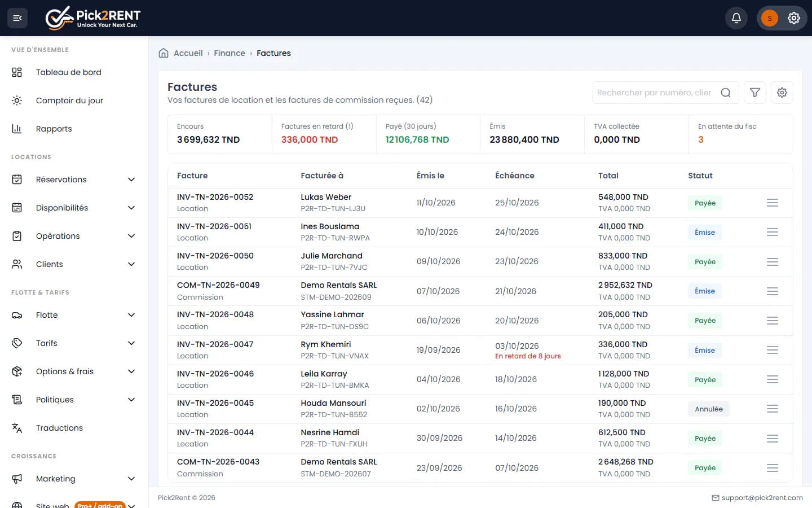Select the En attente du fisc card
812x508 pixels.
[740, 134]
